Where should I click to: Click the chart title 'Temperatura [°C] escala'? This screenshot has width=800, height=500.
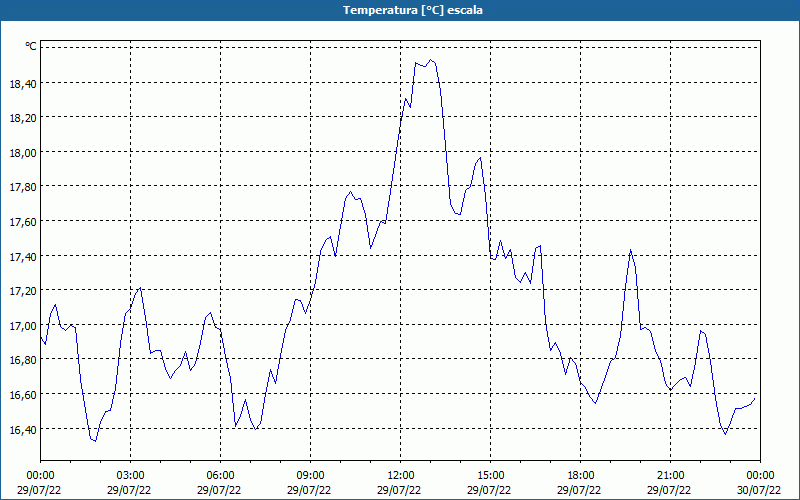413,10
